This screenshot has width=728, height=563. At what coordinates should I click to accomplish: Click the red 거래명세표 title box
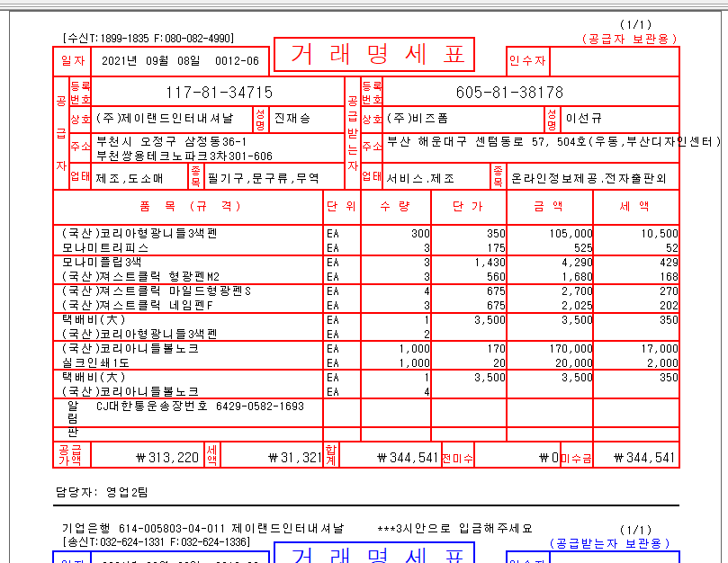pyautogui.click(x=373, y=56)
